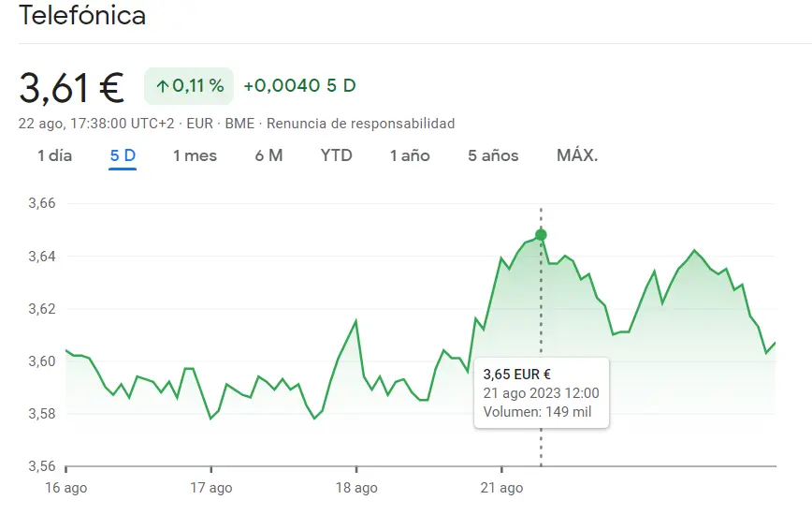Select the '5 D' time range tab

[x=123, y=155]
